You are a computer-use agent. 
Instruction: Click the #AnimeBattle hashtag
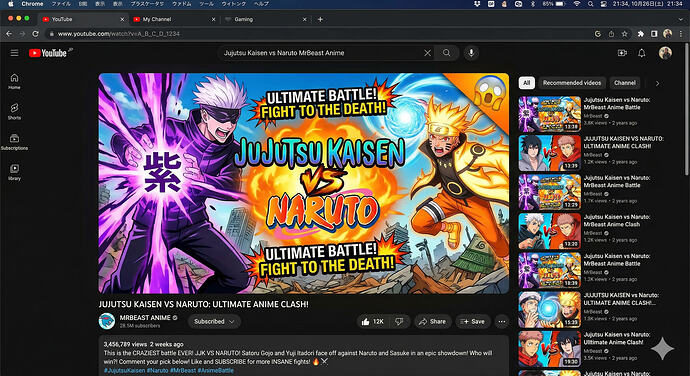[x=216, y=370]
